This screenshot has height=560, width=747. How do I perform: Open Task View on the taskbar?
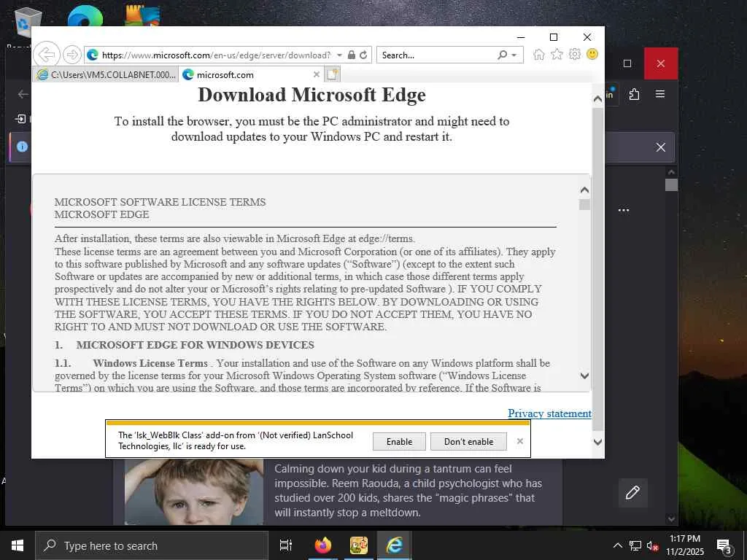pos(286,545)
